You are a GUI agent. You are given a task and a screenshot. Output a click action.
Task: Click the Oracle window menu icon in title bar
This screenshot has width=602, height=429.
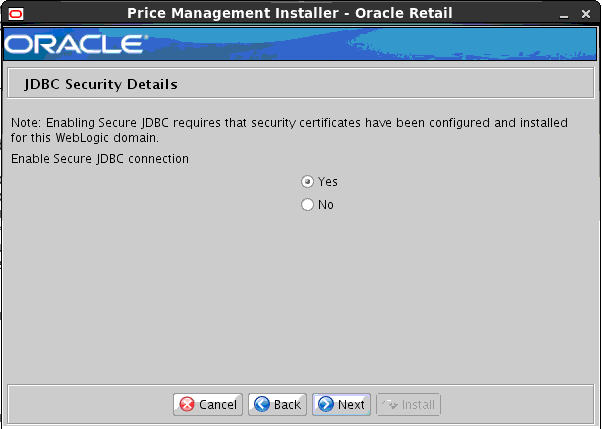[16, 14]
